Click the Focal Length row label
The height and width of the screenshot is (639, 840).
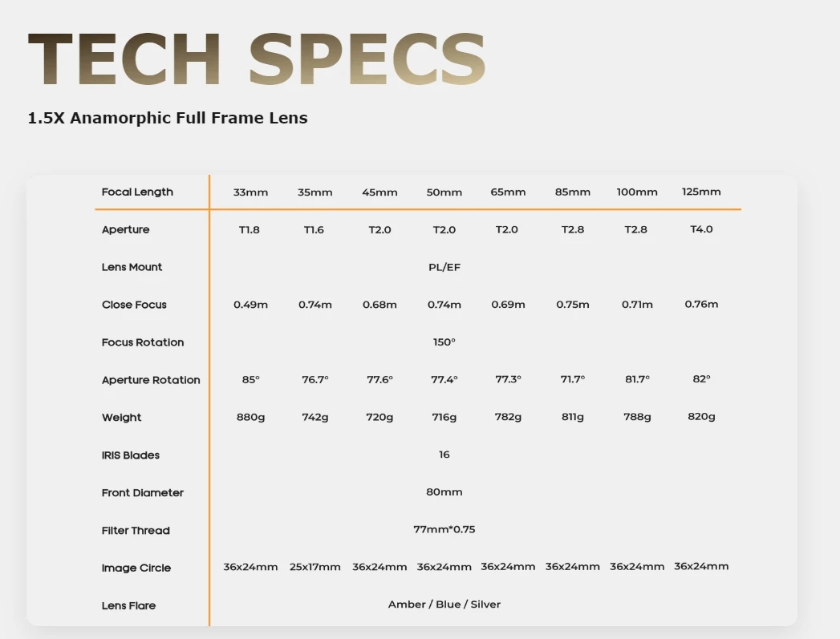137,192
